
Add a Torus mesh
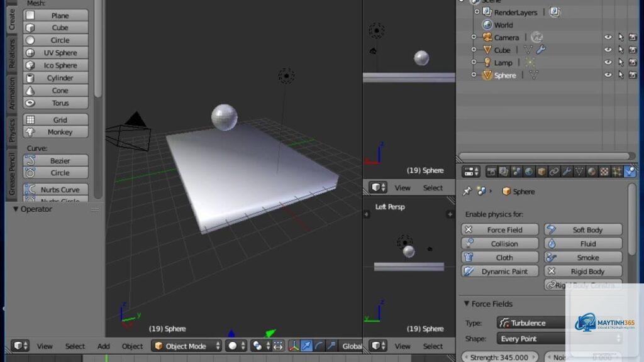[x=55, y=103]
